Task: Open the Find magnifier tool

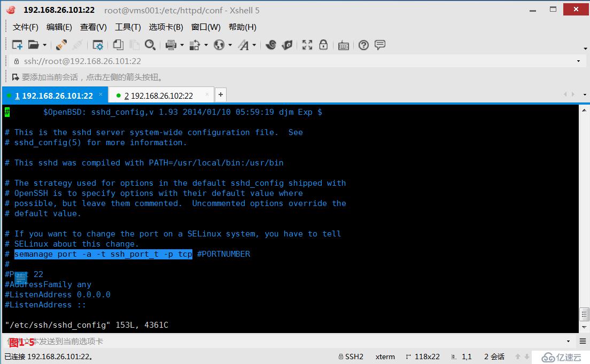Action: click(x=150, y=45)
